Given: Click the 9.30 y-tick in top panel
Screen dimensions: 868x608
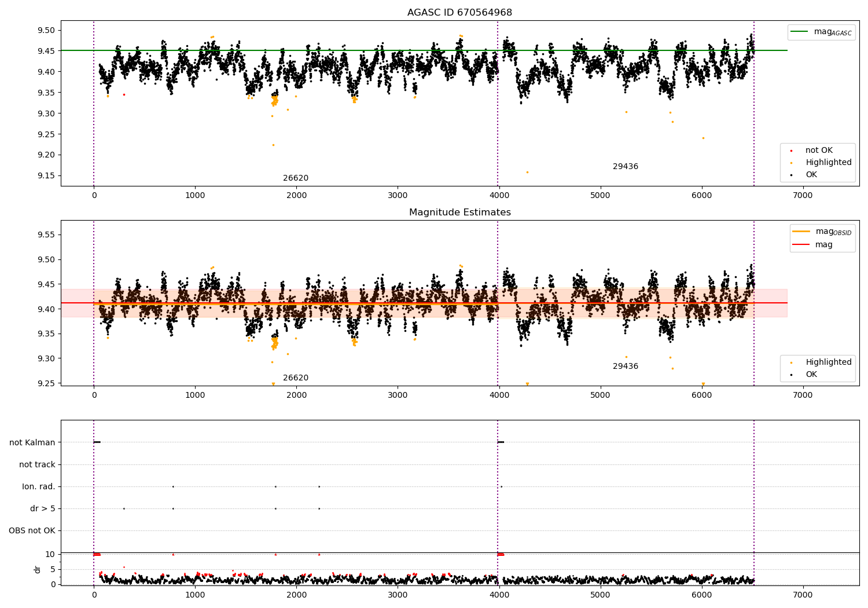Looking at the screenshot, I should click(46, 113).
